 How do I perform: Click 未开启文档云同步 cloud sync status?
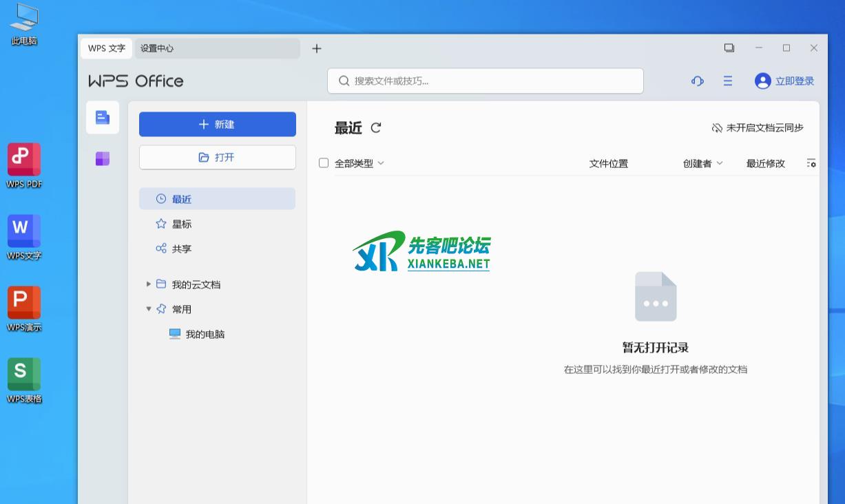(758, 127)
